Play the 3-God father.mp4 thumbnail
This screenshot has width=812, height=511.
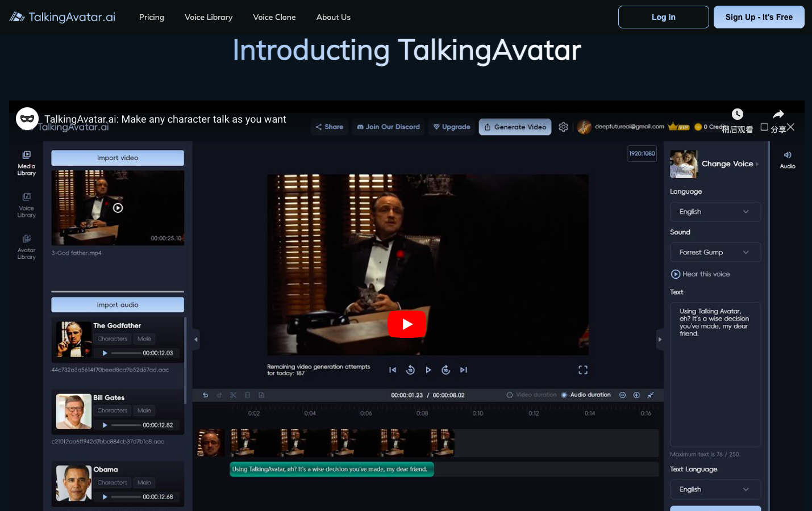pyautogui.click(x=118, y=208)
